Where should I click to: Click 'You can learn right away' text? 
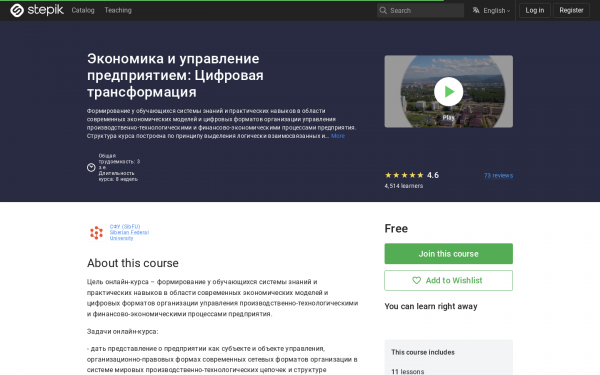[431, 306]
